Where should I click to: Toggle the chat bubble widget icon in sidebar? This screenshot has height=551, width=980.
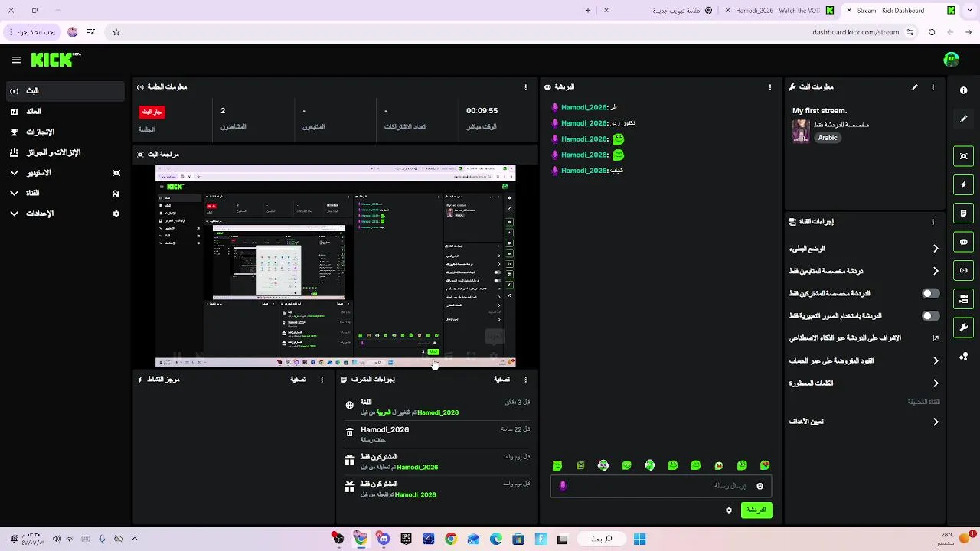click(x=963, y=242)
